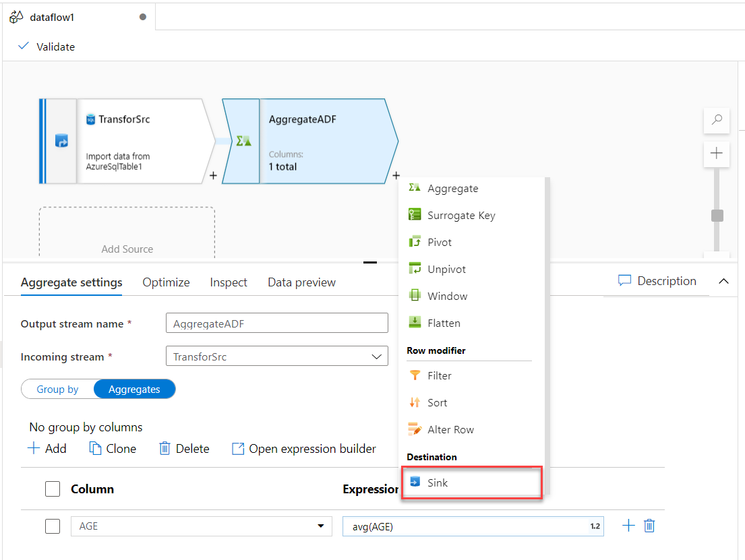Click plus icon after TransforSrc node
745x560 pixels.
[x=213, y=176]
